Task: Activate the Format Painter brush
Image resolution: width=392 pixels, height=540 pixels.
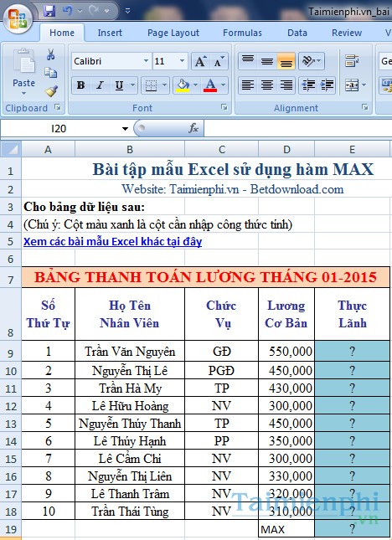Action: [x=50, y=91]
